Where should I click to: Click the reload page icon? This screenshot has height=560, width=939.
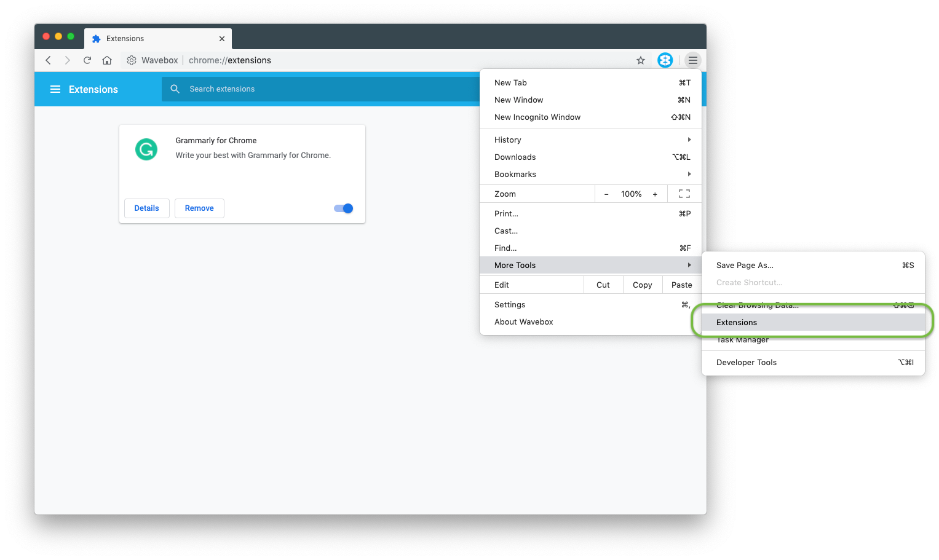point(87,60)
